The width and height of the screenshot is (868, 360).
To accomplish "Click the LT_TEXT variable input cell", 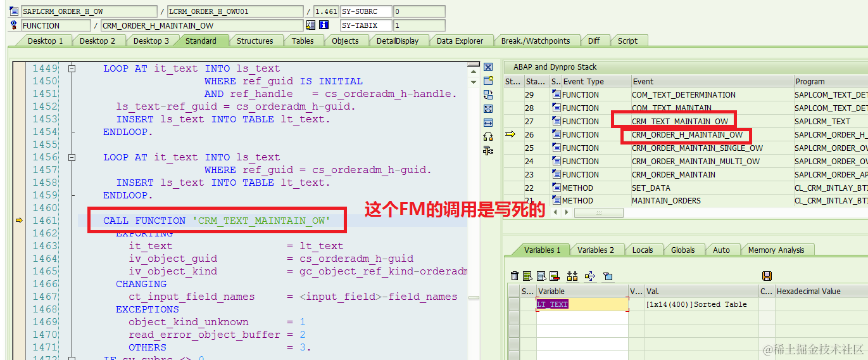I will (582, 304).
